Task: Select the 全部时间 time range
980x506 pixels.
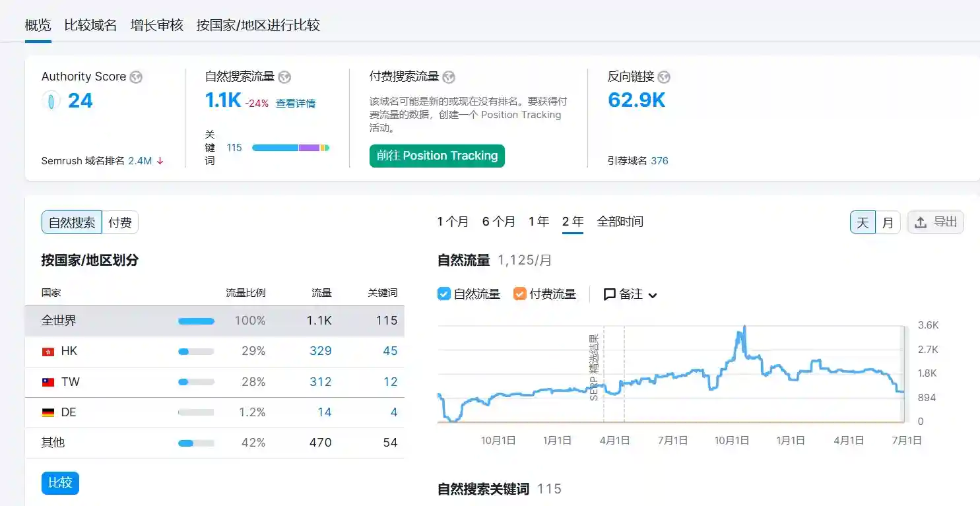Action: 620,222
